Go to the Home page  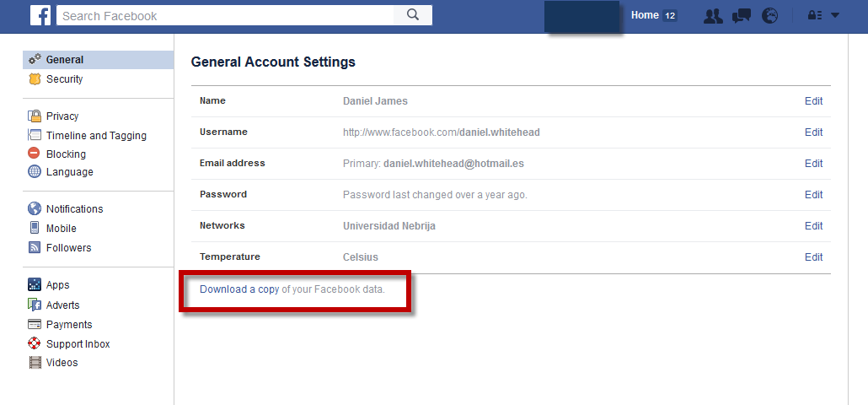tap(645, 15)
